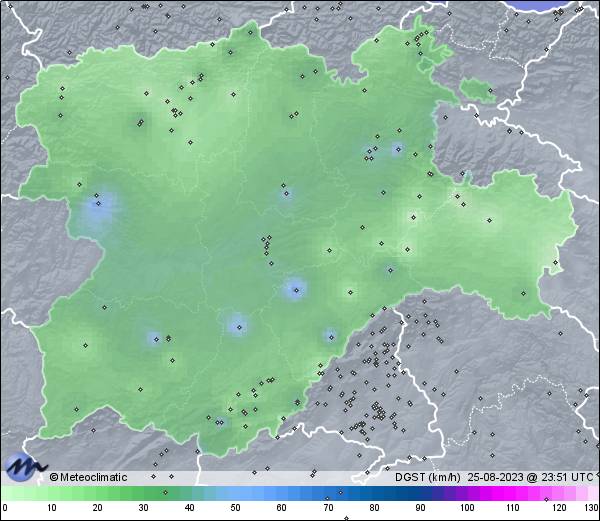This screenshot has width=600, height=521.
Task: Click the scale label 90
Action: click(420, 508)
